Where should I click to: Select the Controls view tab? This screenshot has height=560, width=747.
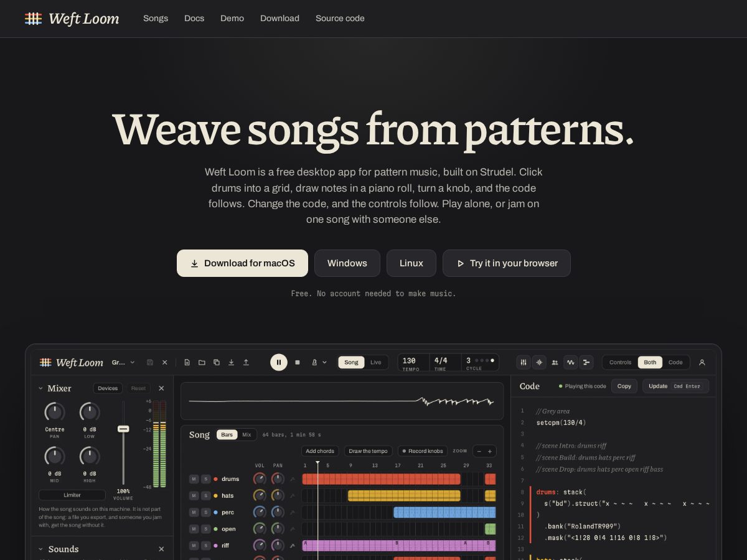pyautogui.click(x=620, y=362)
